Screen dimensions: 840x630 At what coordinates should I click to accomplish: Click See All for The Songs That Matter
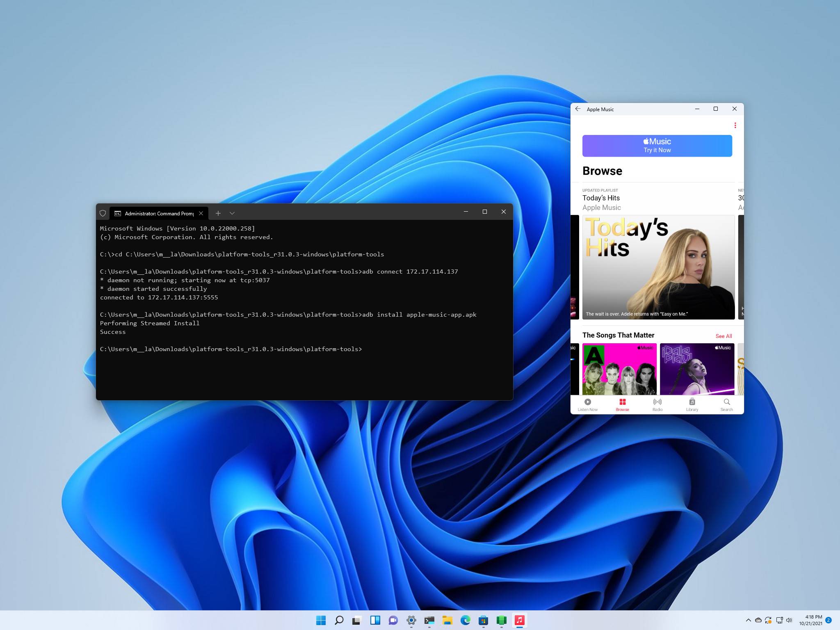click(724, 336)
